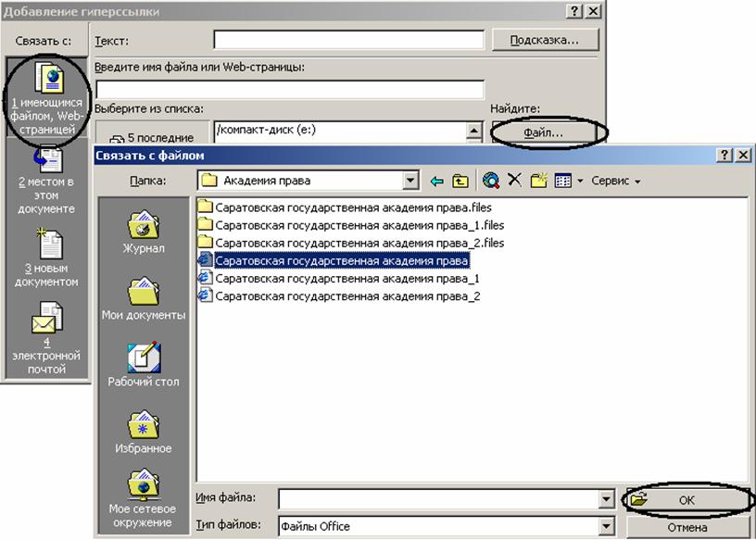Image resolution: width=756 pixels, height=540 pixels.
Task: Click Help button in Добавление гиперссылки title
Action: [574, 11]
